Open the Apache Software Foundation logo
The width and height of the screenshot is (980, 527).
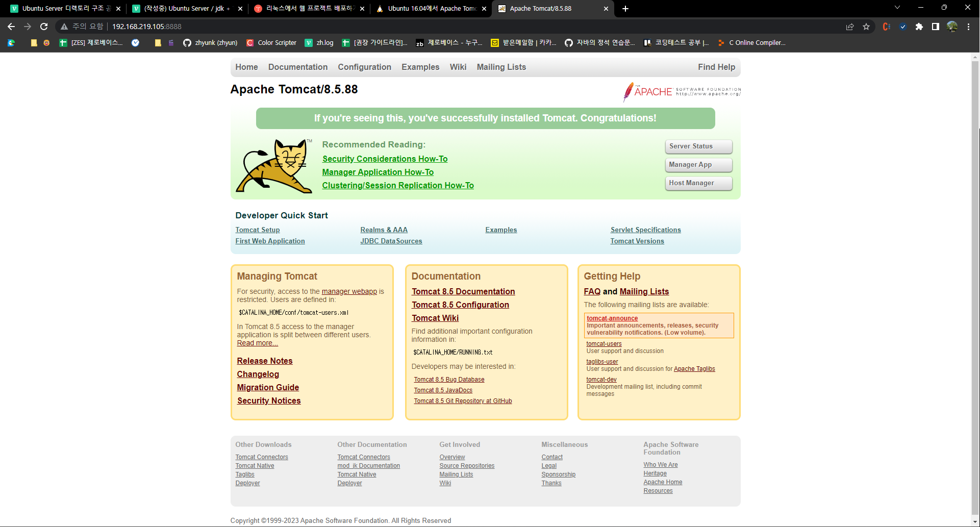pos(682,92)
